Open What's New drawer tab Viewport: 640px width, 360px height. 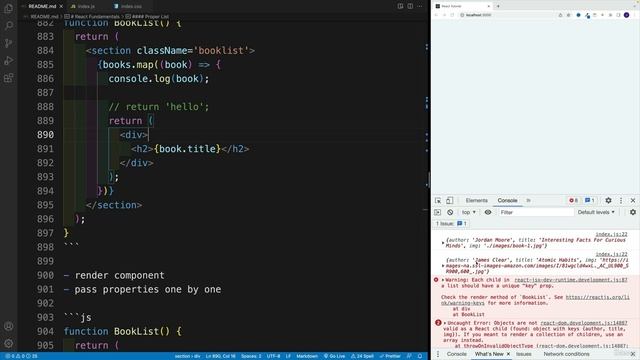(x=489, y=354)
